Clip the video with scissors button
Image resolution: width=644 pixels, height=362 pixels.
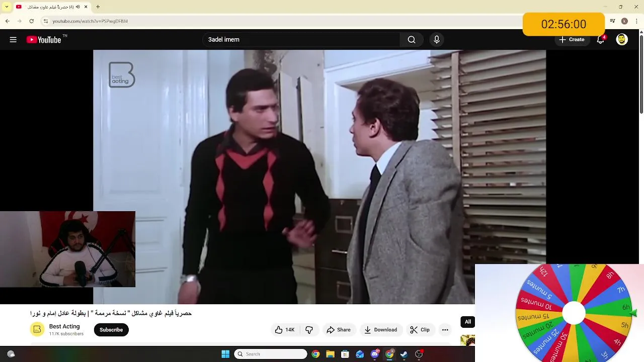420,330
